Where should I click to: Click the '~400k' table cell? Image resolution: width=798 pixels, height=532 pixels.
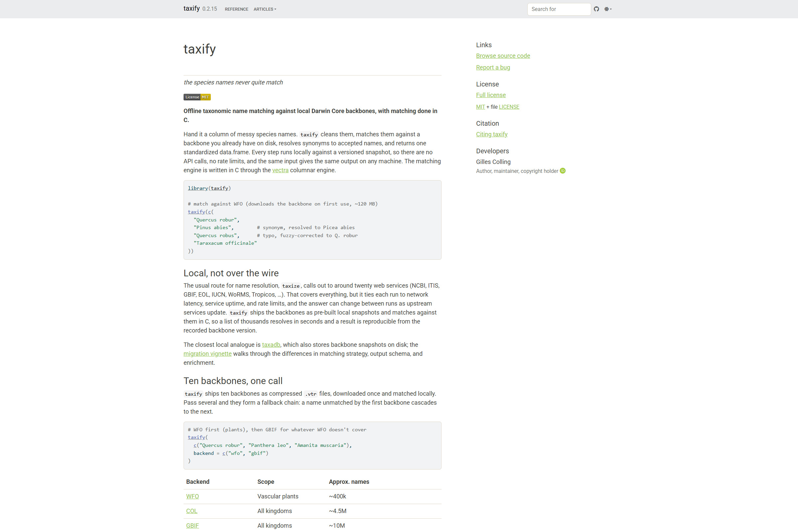pyautogui.click(x=337, y=496)
